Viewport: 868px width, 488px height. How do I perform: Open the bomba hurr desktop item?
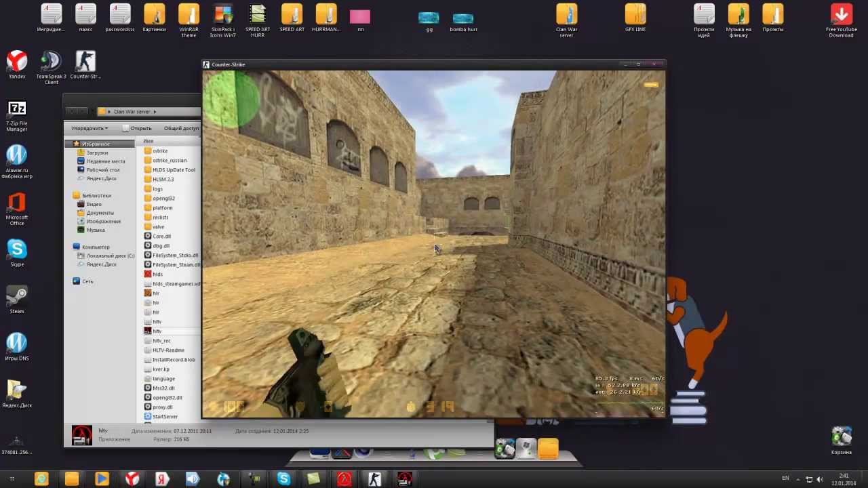pos(463,22)
